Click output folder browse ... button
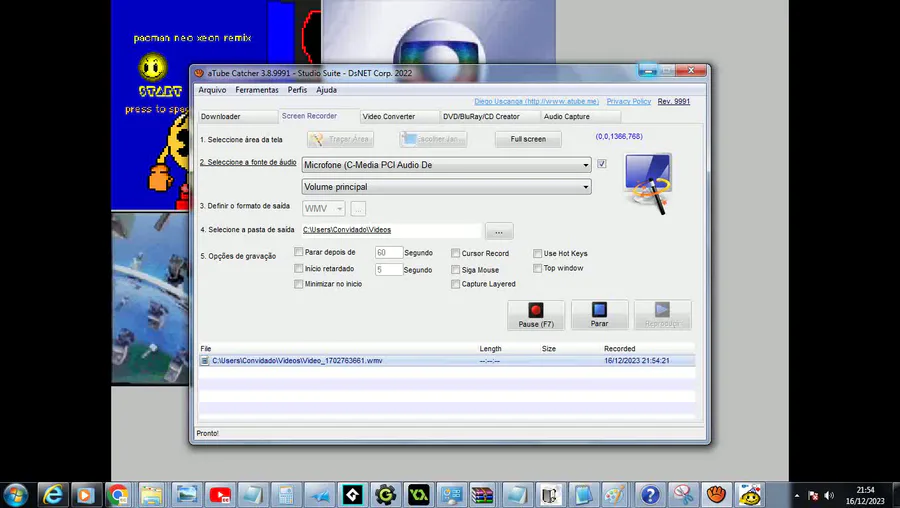 click(x=499, y=231)
